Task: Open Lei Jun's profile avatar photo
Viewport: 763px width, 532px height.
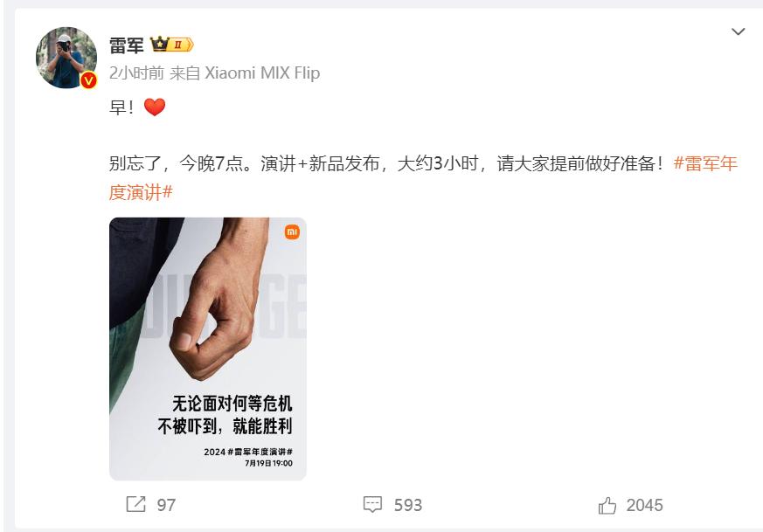Action: [66, 58]
